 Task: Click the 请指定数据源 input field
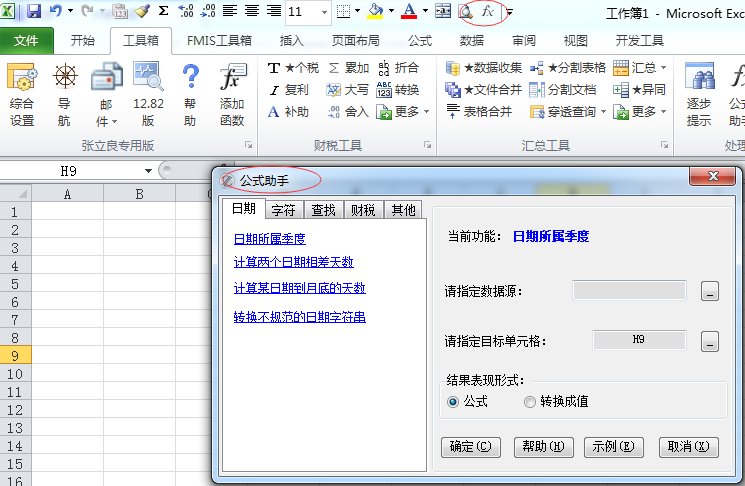pyautogui.click(x=629, y=291)
